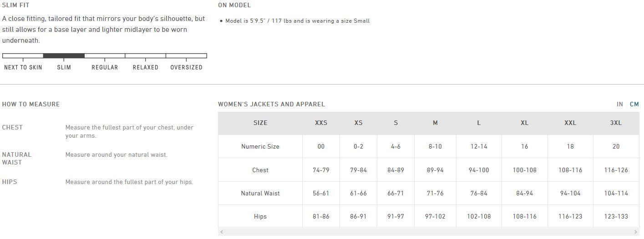Click the left scroll arrow below the size table
This screenshot has height=239, width=644.
(222, 232)
